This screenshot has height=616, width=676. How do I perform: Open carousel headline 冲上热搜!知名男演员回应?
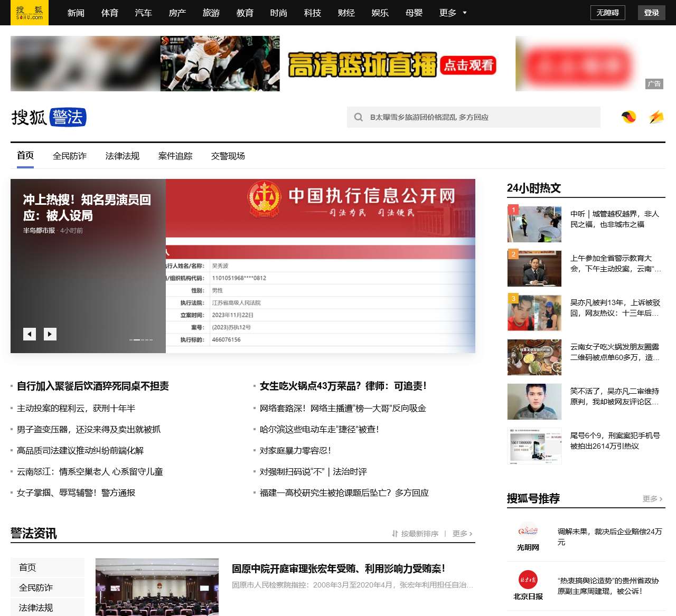click(87, 207)
